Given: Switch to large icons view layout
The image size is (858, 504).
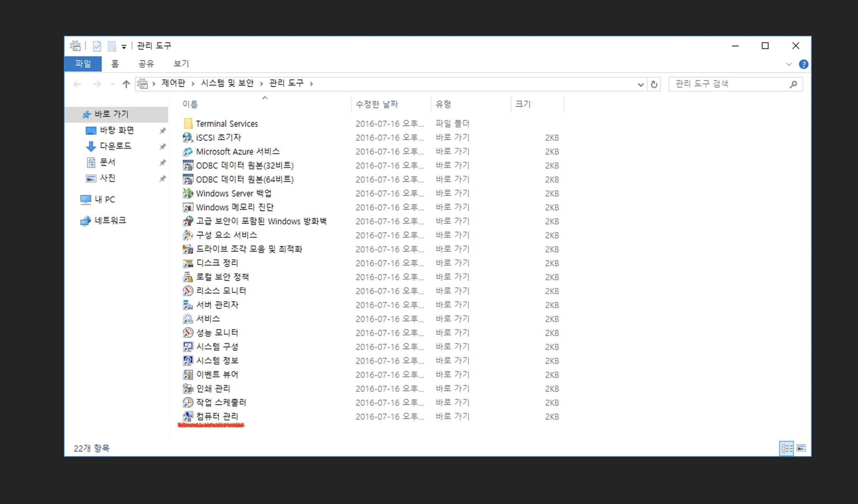Looking at the screenshot, I should coord(801,448).
